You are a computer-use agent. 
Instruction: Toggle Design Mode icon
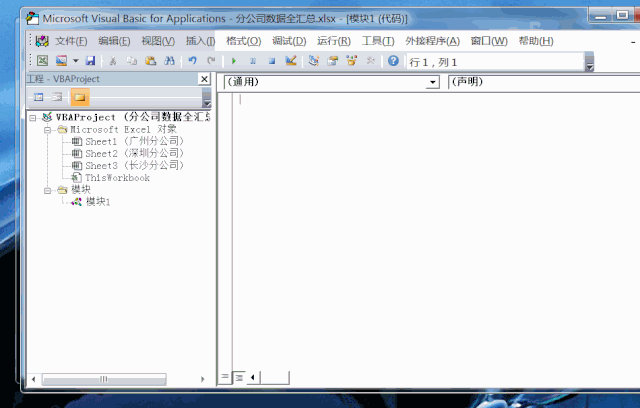(291, 61)
